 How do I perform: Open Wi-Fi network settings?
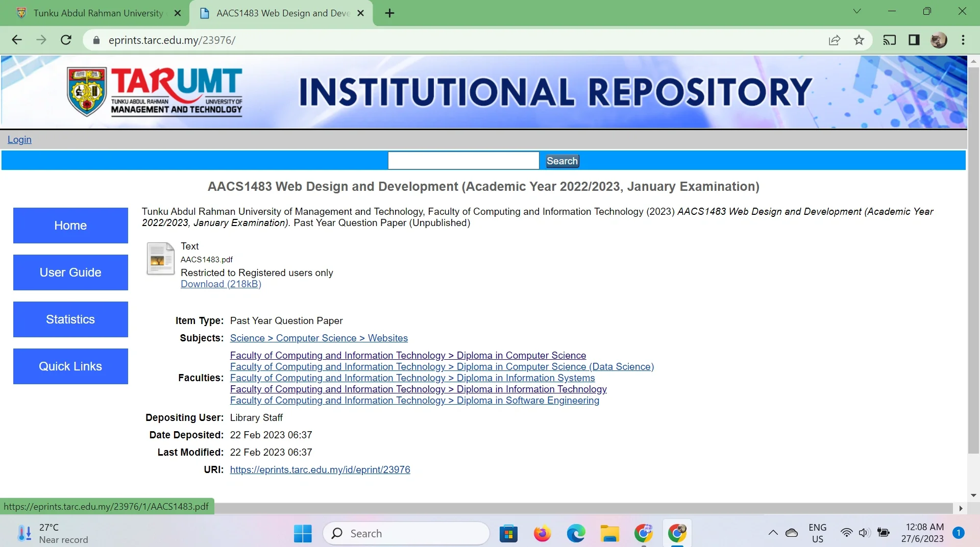point(846,533)
